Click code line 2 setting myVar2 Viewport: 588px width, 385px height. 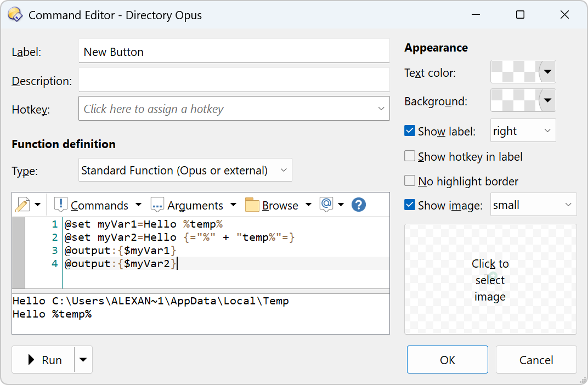coord(179,237)
